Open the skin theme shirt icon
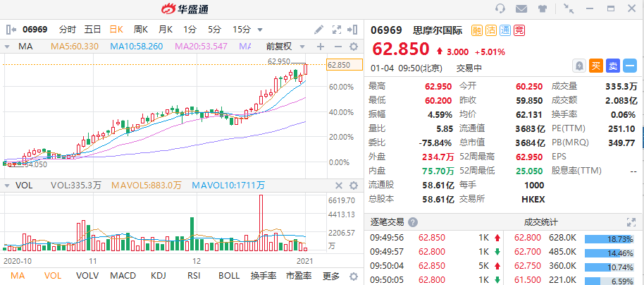Image resolution: width=644 pixels, height=285 pixels. tap(542, 8)
